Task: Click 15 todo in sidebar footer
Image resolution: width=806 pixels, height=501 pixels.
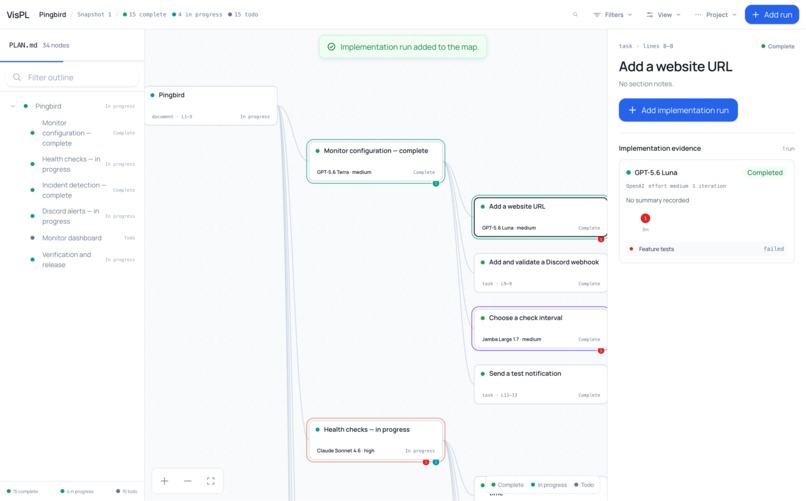Action: [127, 491]
